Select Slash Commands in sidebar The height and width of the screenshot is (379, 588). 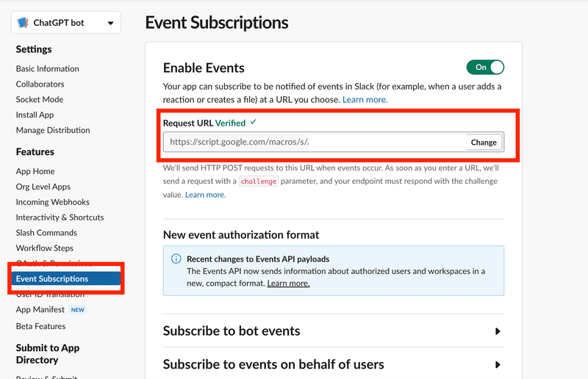coord(46,233)
